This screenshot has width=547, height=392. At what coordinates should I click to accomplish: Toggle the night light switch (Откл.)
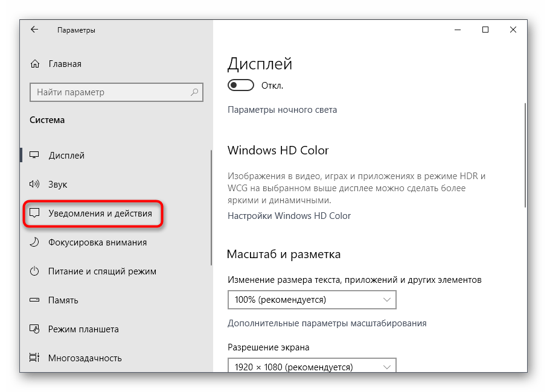point(240,86)
